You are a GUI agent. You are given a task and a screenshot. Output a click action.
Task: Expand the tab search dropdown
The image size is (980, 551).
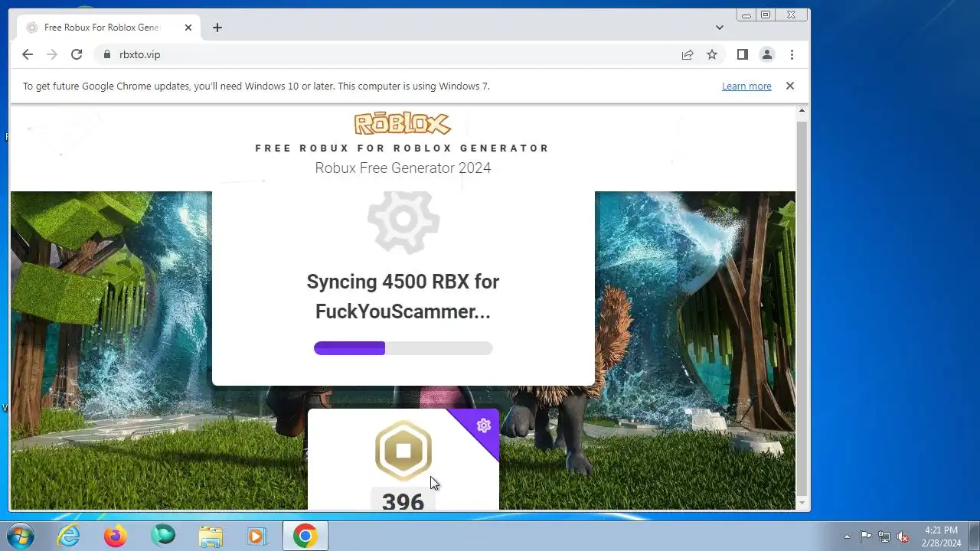(x=720, y=28)
